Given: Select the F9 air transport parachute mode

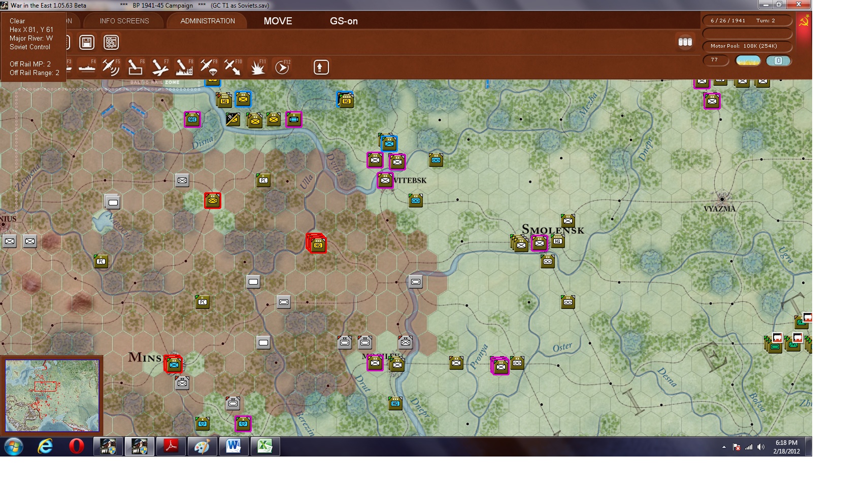Looking at the screenshot, I should coord(208,67).
